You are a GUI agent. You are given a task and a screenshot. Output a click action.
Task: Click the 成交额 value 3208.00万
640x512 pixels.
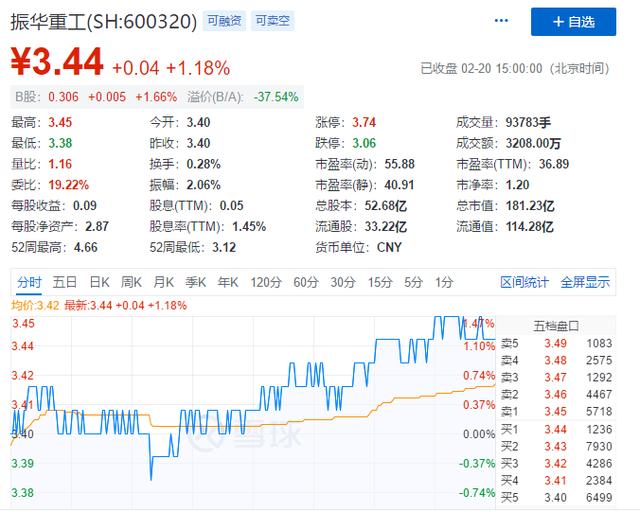pyautogui.click(x=533, y=143)
